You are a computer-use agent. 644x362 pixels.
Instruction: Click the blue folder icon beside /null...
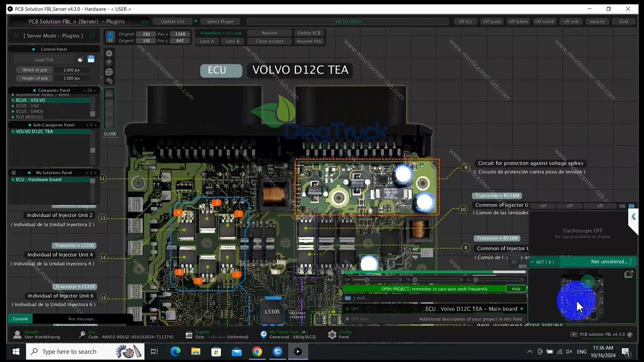[348, 298]
